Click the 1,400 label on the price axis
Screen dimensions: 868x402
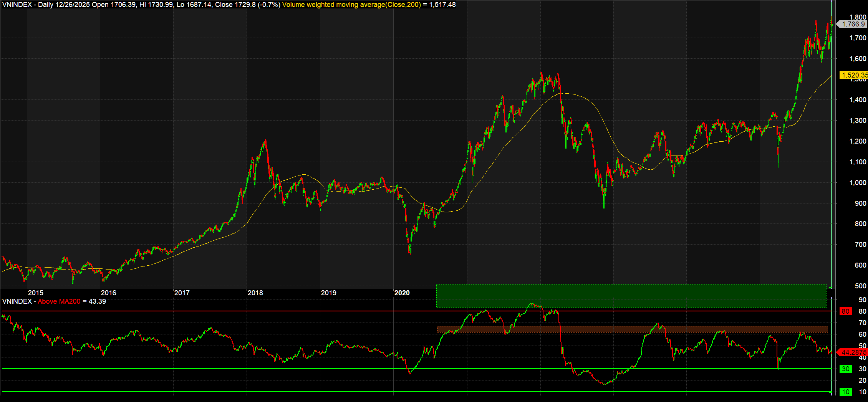coord(857,100)
